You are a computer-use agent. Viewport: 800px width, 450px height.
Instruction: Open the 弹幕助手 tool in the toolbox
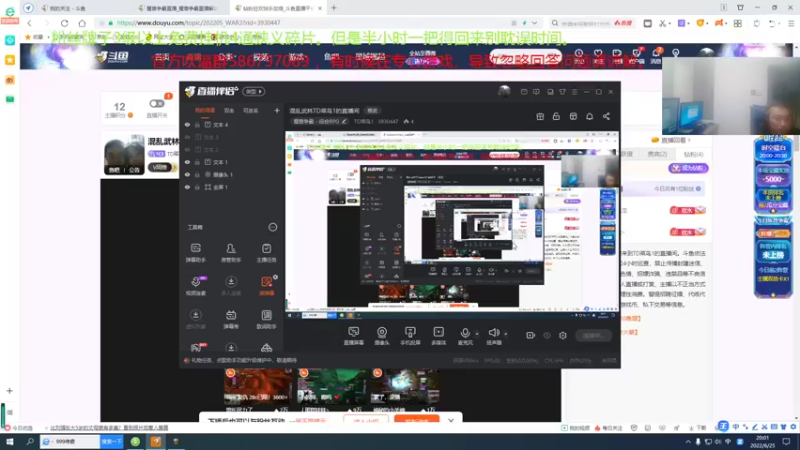coord(195,252)
